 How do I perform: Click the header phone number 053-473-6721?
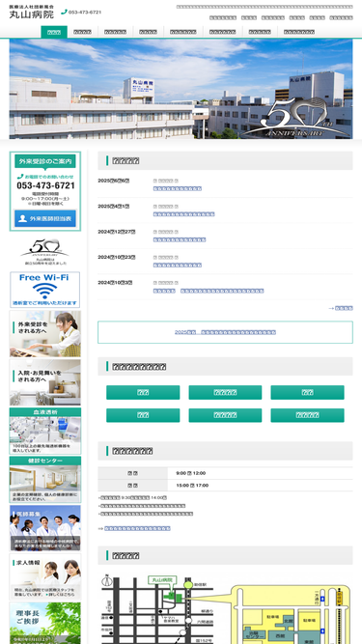(x=85, y=13)
